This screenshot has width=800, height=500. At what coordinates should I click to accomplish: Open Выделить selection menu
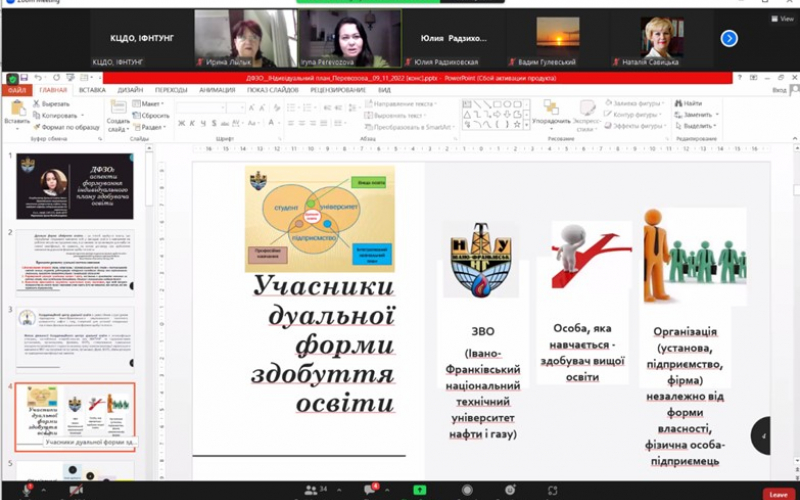(x=696, y=126)
